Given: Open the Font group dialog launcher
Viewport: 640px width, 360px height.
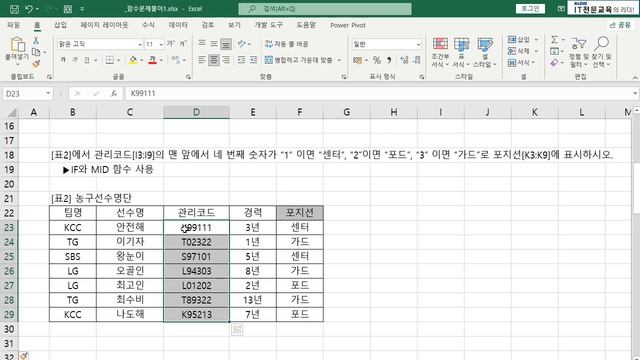Looking at the screenshot, I should 188,77.
